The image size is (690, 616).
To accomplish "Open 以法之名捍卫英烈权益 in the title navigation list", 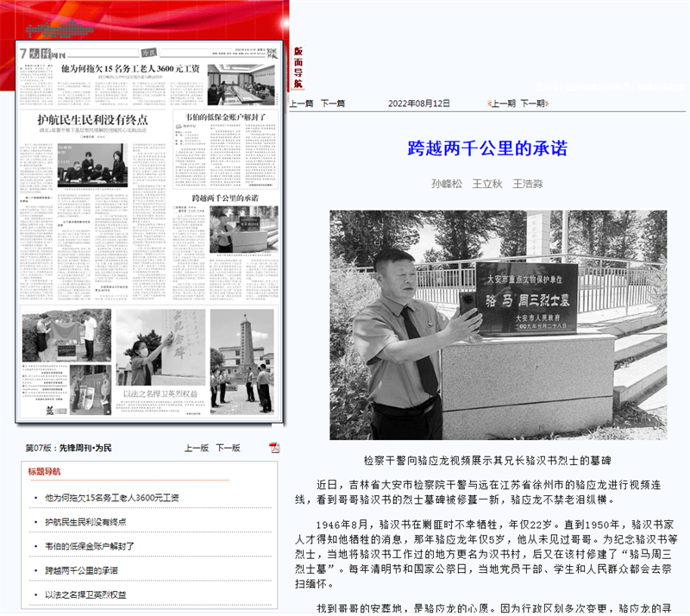I will tap(85, 594).
